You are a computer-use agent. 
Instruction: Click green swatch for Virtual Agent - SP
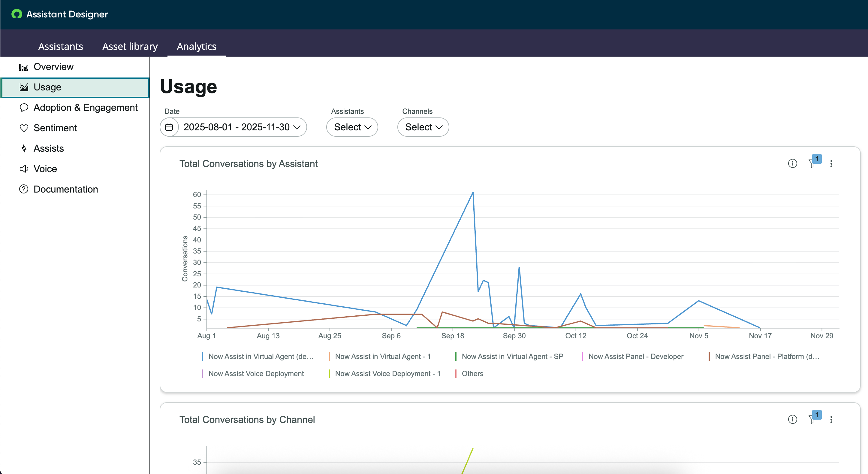pos(456,356)
